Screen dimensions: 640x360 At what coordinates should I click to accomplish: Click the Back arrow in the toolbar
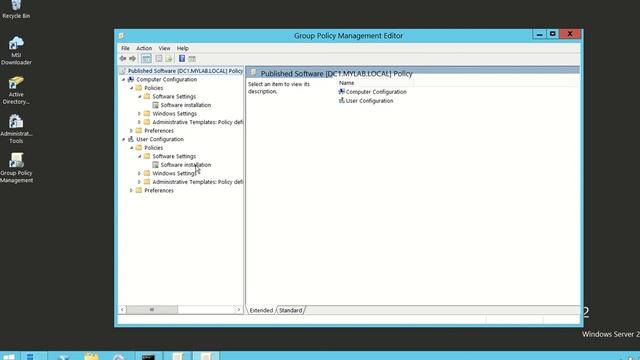(123, 59)
